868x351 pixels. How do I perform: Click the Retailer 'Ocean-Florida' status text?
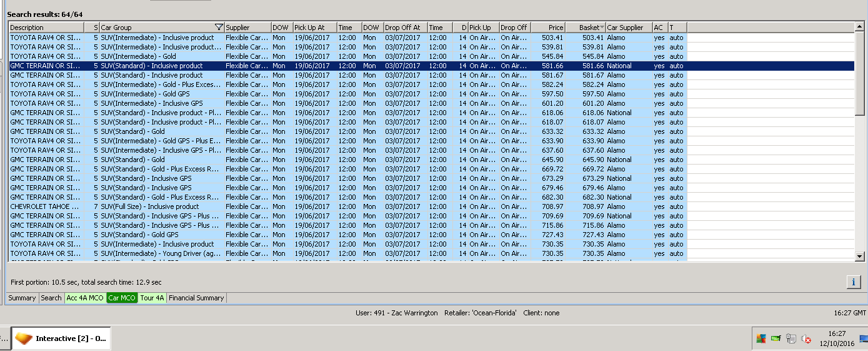(481, 313)
